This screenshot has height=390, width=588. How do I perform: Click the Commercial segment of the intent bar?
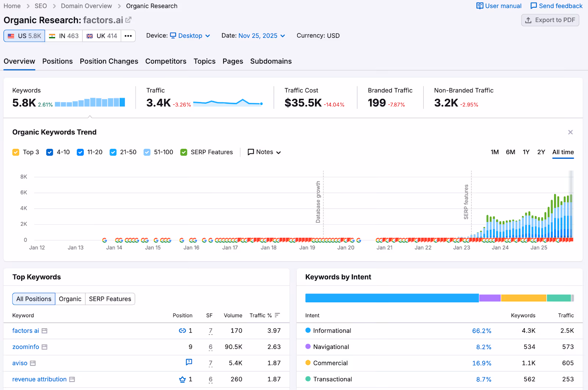pos(523,298)
